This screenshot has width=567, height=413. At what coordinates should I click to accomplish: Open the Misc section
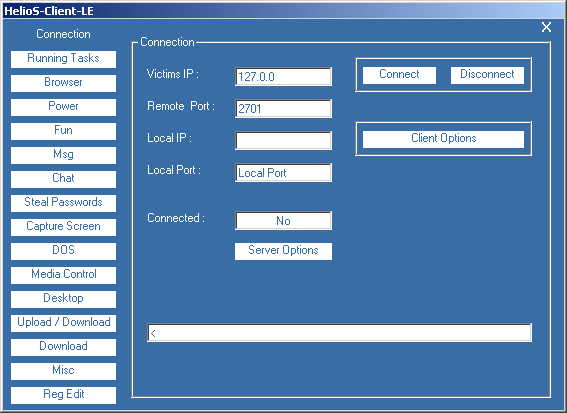pyautogui.click(x=63, y=371)
